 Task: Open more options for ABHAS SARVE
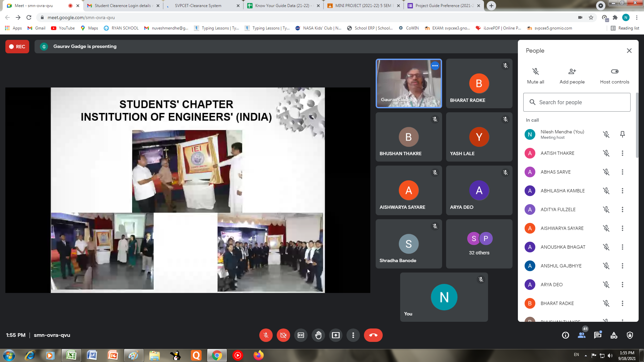[x=623, y=172]
